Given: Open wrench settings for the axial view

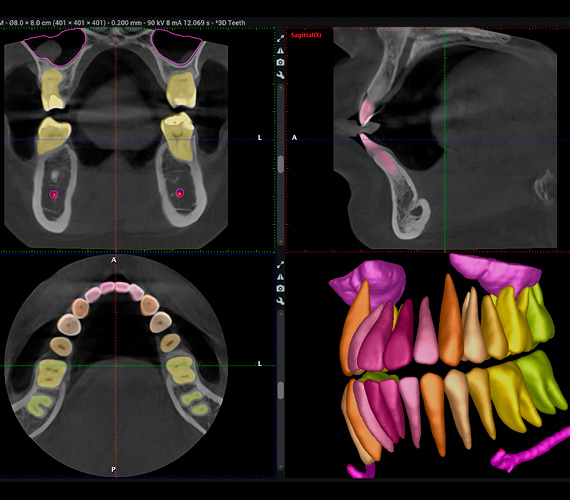Looking at the screenshot, I should pos(280,301).
